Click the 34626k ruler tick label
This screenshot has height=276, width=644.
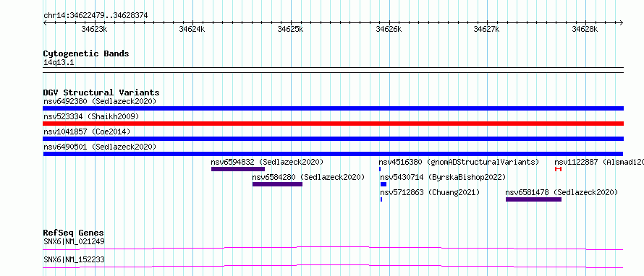(389, 29)
